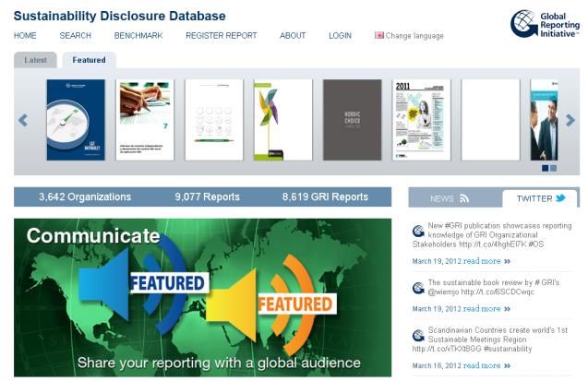
Task: Open the ABOUT page
Action: 293,36
